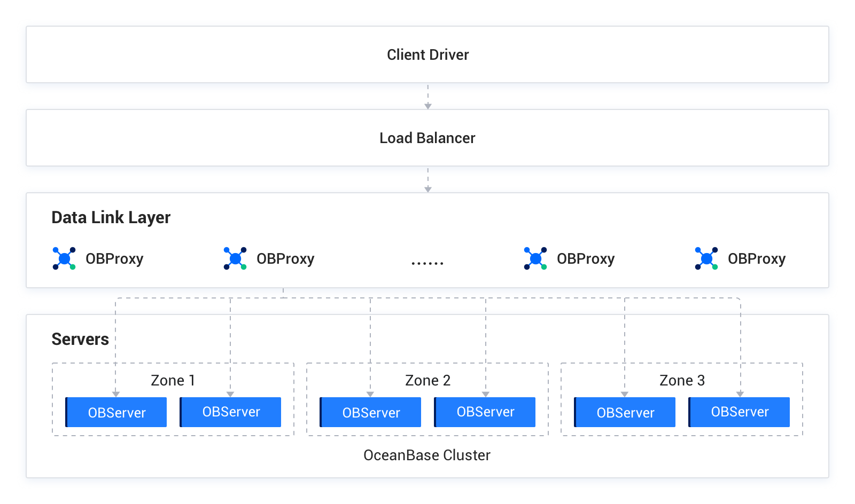Screen dimensions: 855x504
Task: Click the right OBServer box in Zone 2
Action: coord(485,412)
